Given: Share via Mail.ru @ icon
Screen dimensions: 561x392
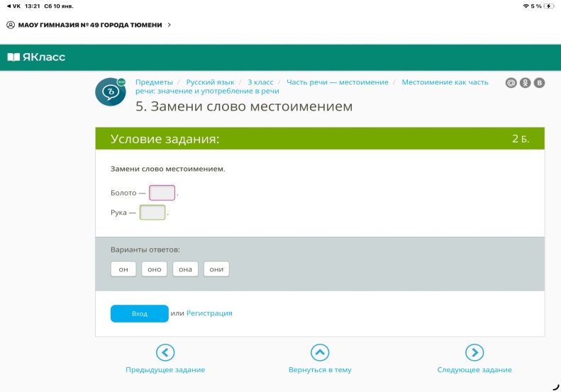Looking at the screenshot, I should 511,83.
